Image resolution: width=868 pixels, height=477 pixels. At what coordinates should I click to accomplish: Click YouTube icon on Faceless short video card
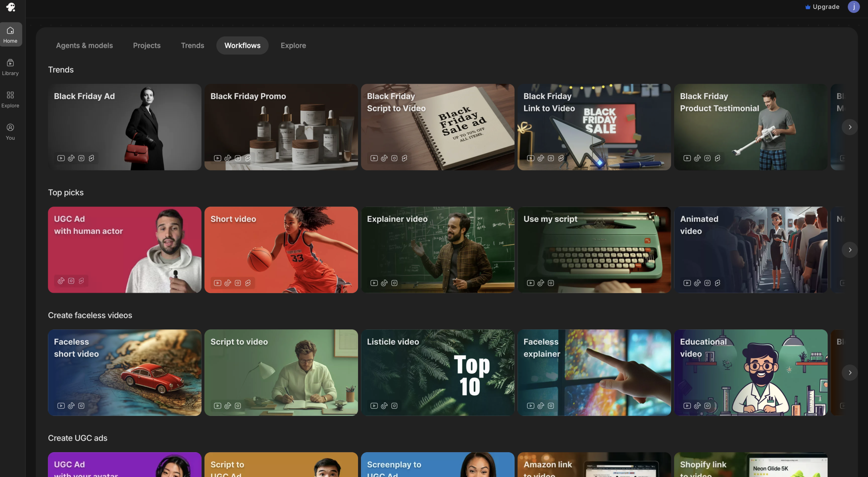pos(61,406)
